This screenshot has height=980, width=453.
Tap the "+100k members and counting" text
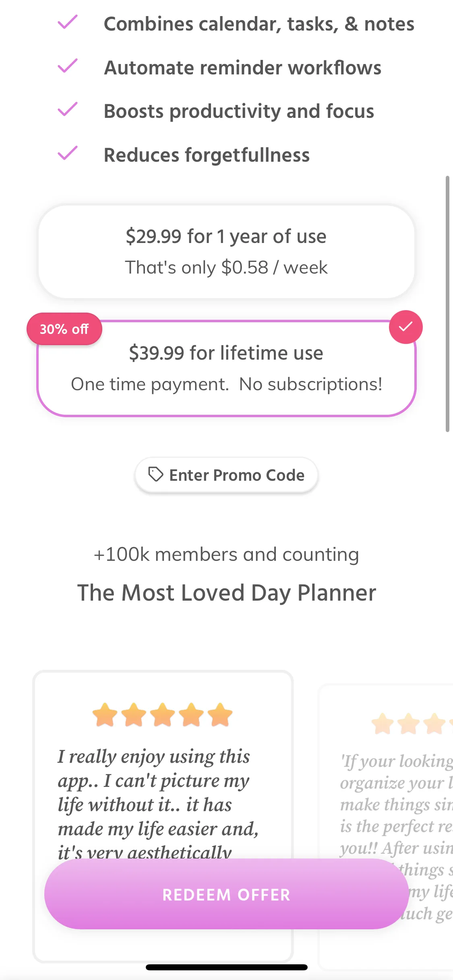coord(226,554)
